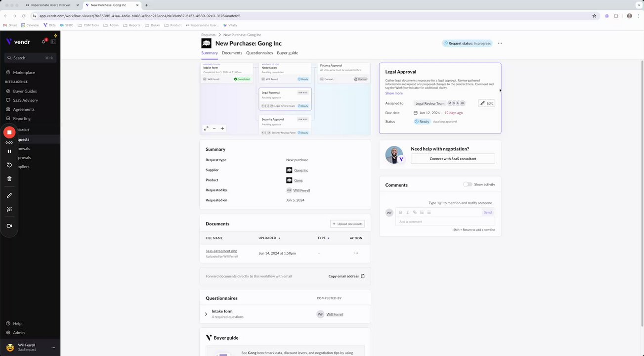Viewport: 644px width, 356px height.
Task: Expand the Intake form questionnaire row
Action: pos(206,314)
